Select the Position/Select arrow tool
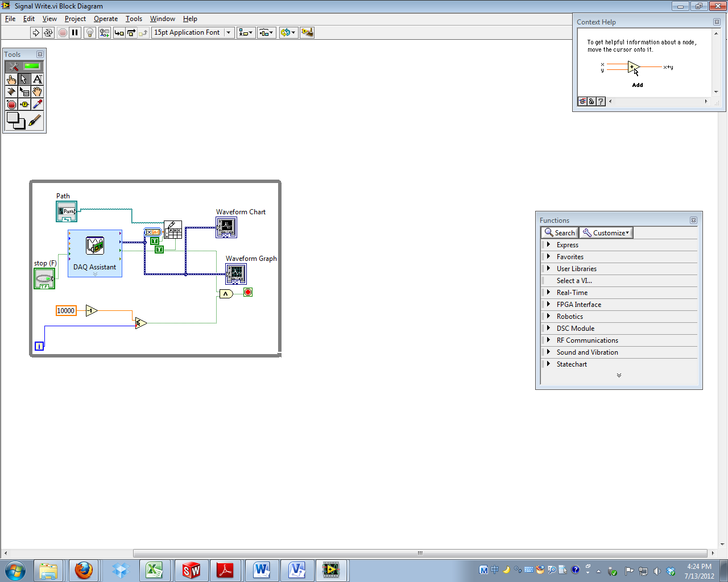This screenshot has height=582, width=728. pyautogui.click(x=24, y=79)
